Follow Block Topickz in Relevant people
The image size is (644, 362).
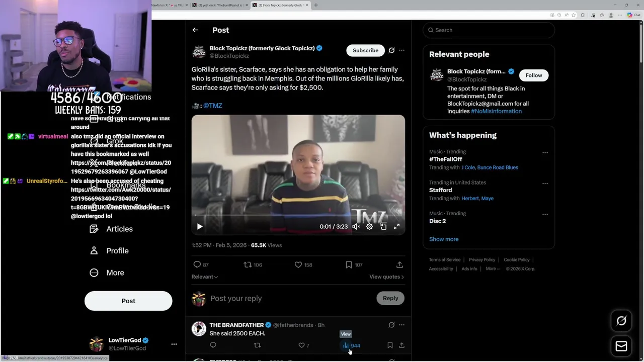coord(534,75)
